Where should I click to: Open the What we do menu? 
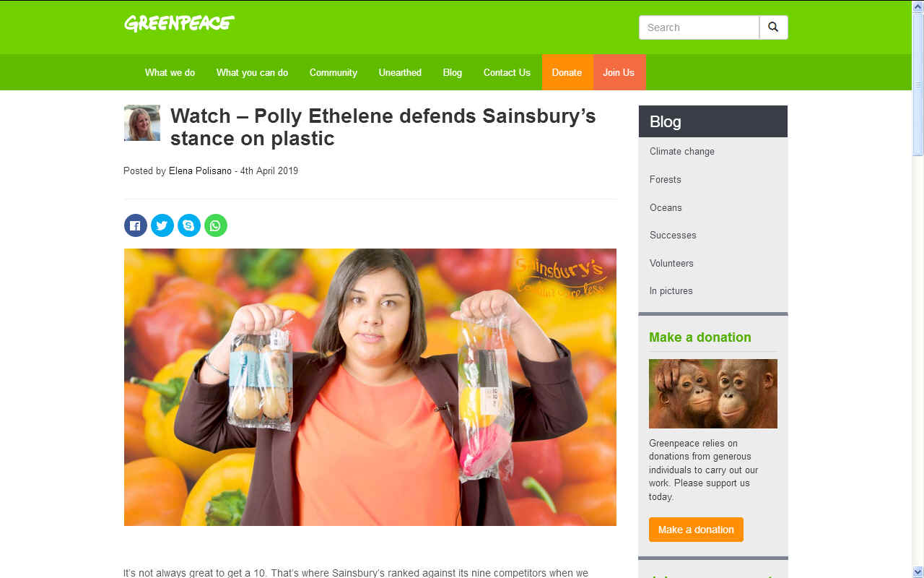click(170, 72)
